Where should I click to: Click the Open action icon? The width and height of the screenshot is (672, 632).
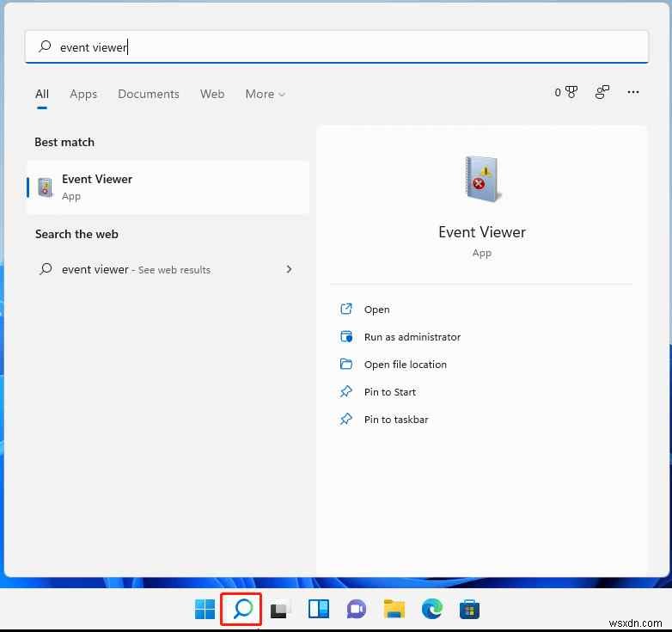pyautogui.click(x=345, y=309)
